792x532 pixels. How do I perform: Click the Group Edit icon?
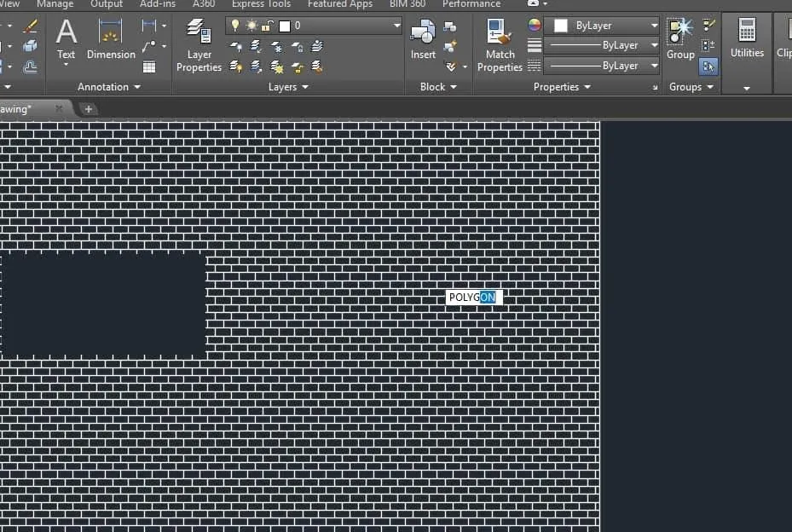pos(708,46)
